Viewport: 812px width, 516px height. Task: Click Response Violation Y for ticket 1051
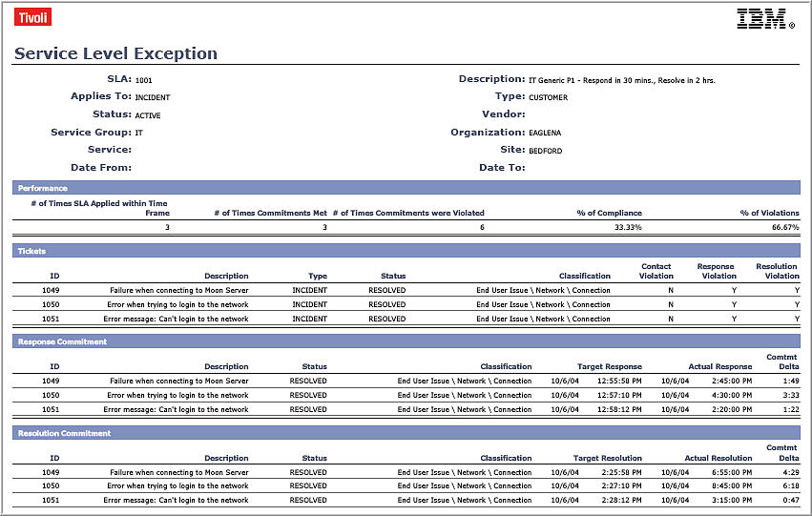pyautogui.click(x=734, y=319)
